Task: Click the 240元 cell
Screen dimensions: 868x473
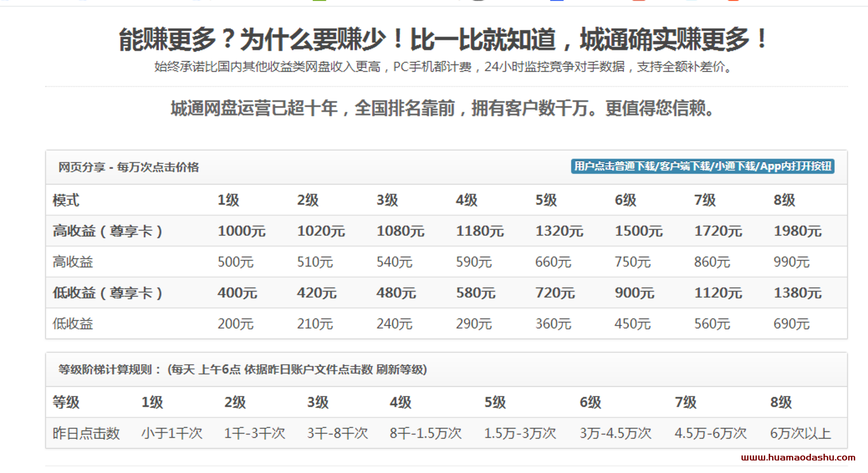Action: tap(394, 324)
